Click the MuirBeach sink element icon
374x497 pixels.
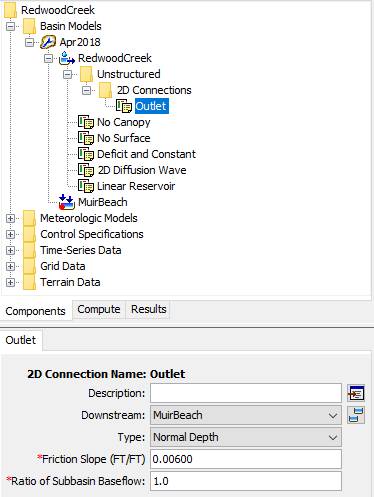pyautogui.click(x=67, y=202)
